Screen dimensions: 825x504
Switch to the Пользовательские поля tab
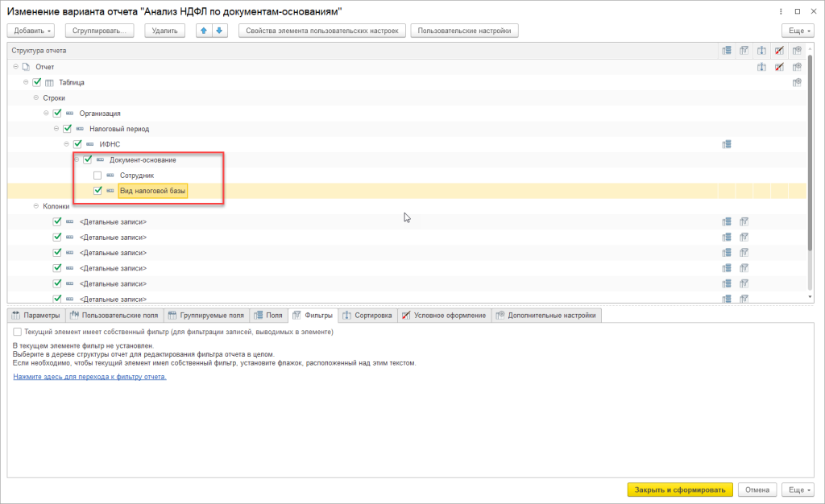[x=114, y=316]
